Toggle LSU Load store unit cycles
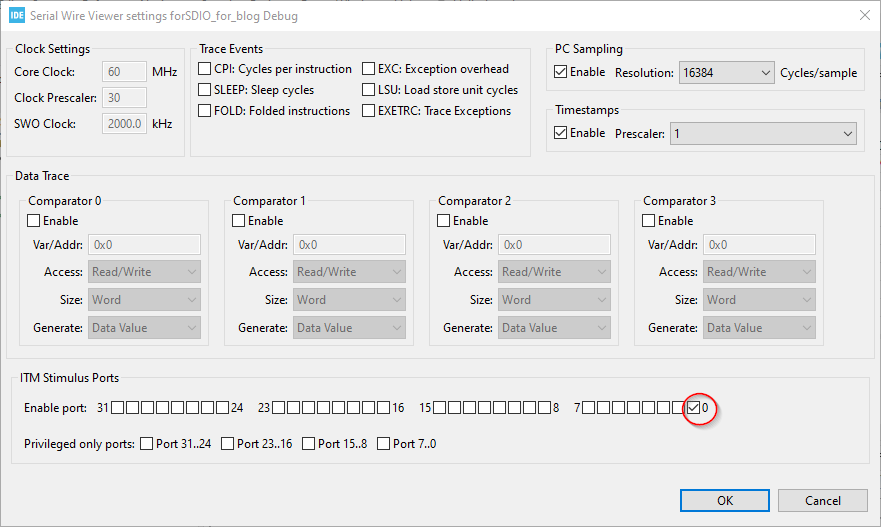The image size is (881, 527). pos(369,89)
